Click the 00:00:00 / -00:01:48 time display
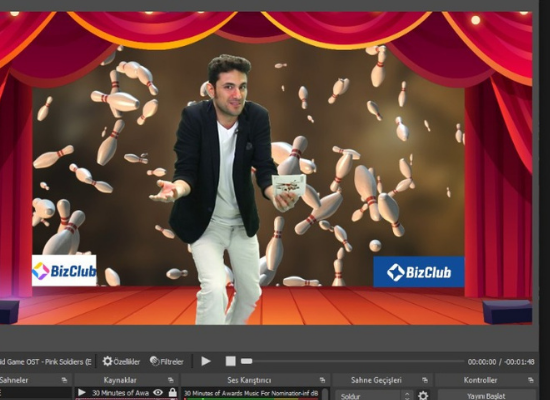 [x=501, y=362]
